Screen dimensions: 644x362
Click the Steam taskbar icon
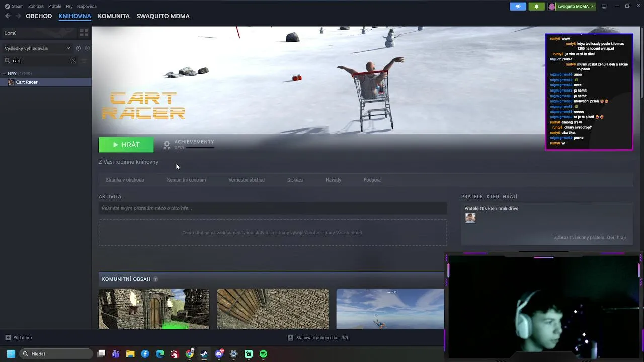point(204,354)
